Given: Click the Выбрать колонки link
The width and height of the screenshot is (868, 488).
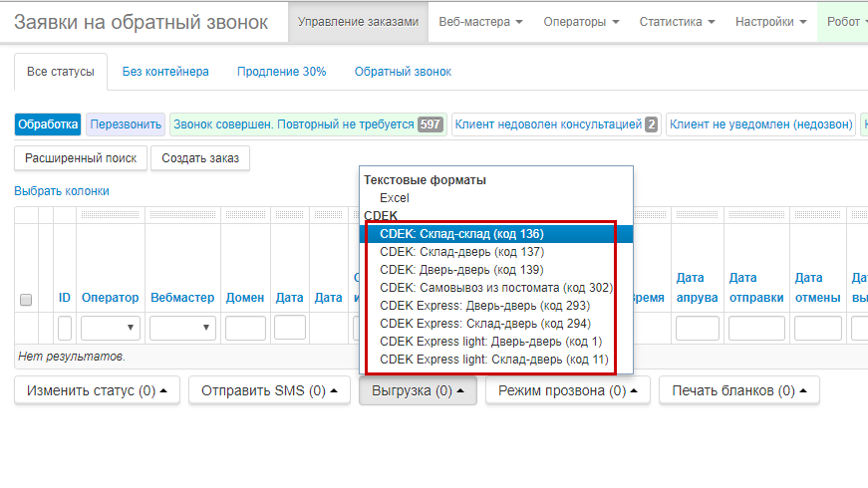Looking at the screenshot, I should pos(62,191).
